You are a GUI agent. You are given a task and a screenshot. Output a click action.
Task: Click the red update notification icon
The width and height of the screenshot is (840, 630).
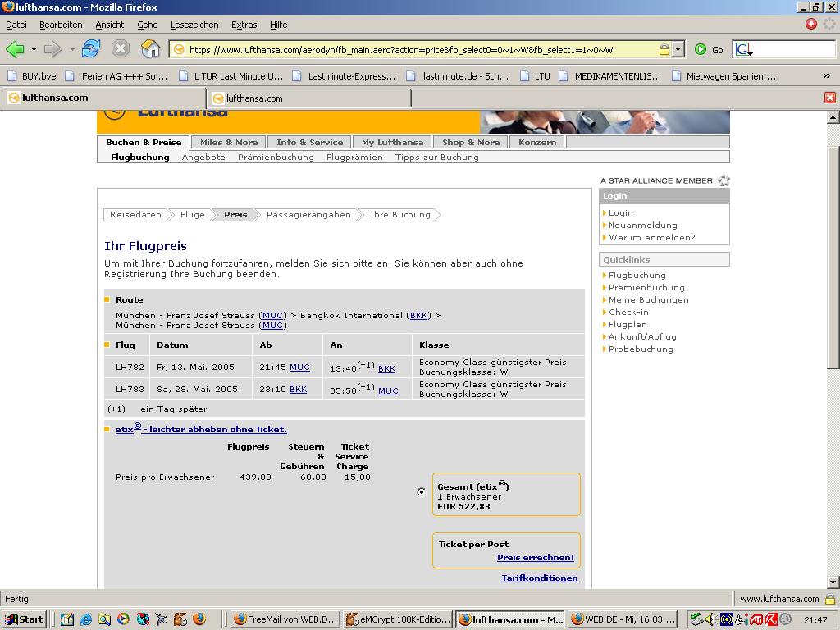click(x=811, y=24)
